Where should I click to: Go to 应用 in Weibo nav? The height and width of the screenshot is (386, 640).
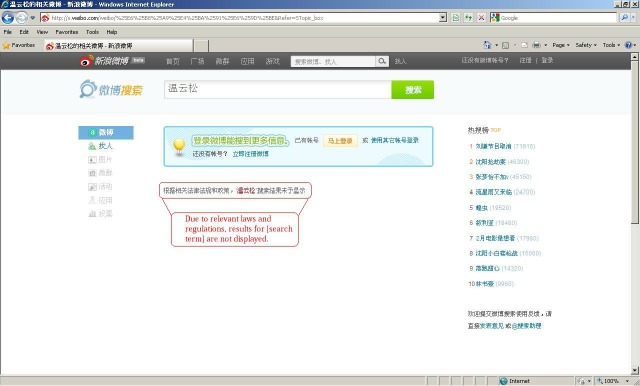coord(247,61)
